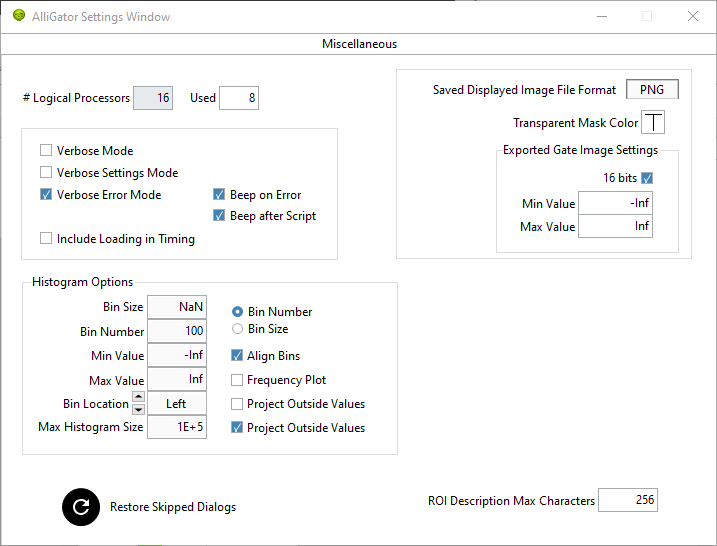717x546 pixels.
Task: Click the histogram Bin Size input field
Action: (x=177, y=307)
